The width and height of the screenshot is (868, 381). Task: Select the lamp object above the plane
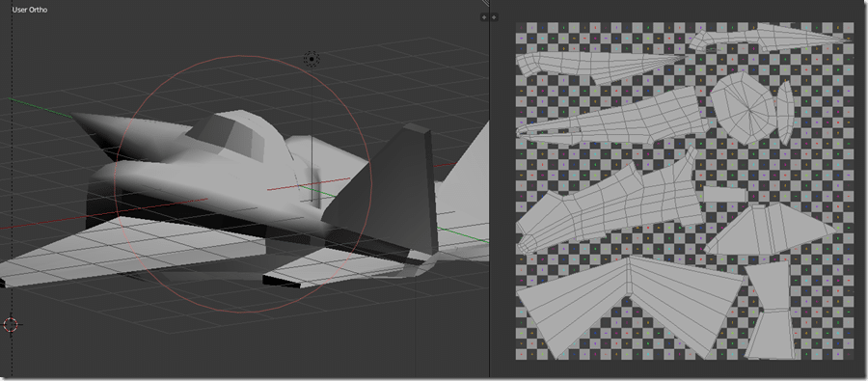pyautogui.click(x=312, y=59)
